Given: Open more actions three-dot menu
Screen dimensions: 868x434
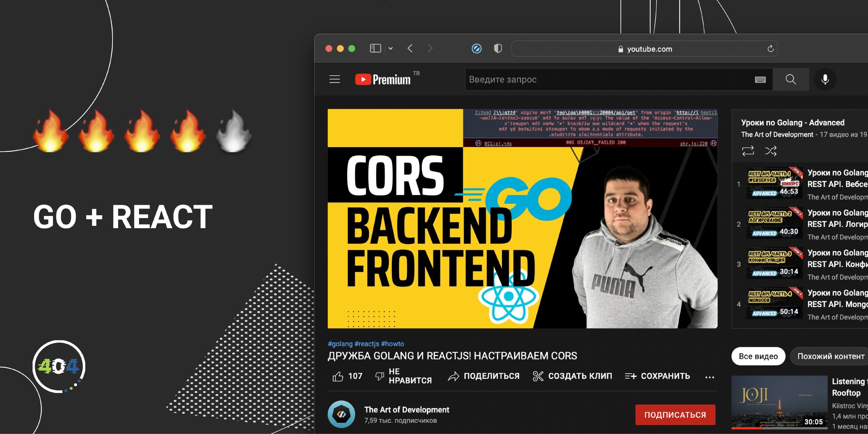Looking at the screenshot, I should pos(710,377).
